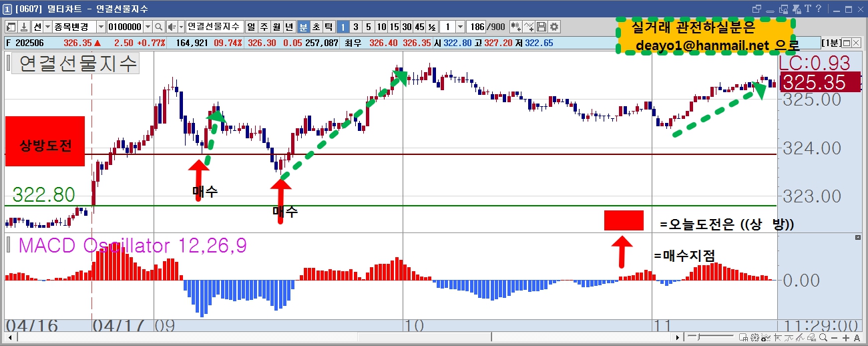Click the floppy disk save icon
Viewport: 868px width, 346px height.
click(541, 27)
